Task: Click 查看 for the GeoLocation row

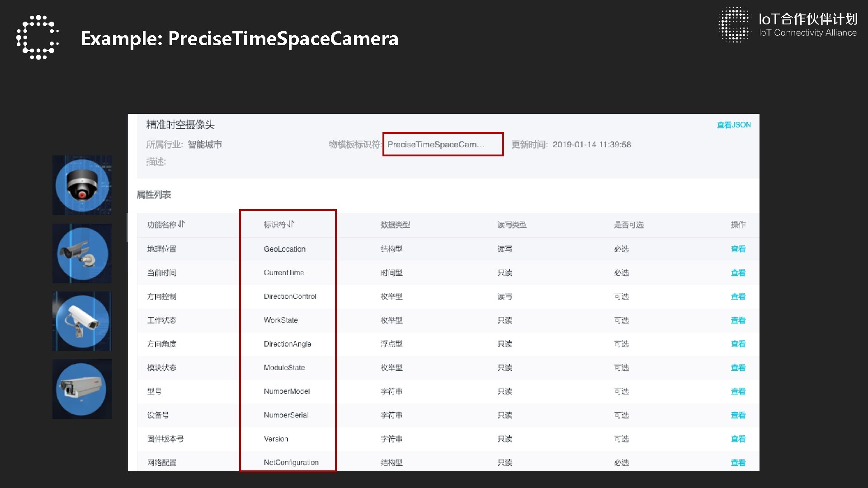Action: (x=738, y=249)
